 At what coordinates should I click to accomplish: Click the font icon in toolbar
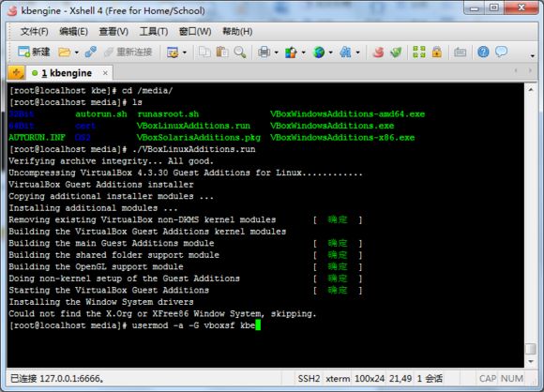pyautogui.click(x=345, y=53)
